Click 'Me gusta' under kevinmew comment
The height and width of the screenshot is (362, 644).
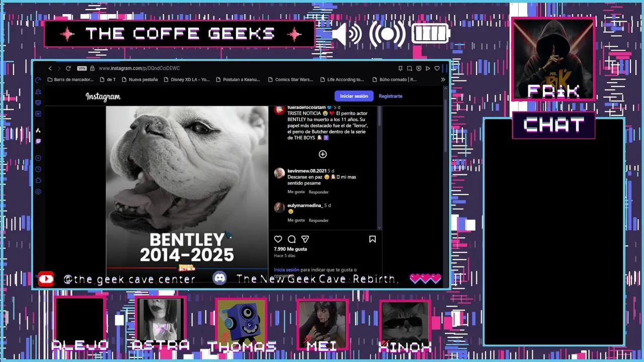(296, 192)
